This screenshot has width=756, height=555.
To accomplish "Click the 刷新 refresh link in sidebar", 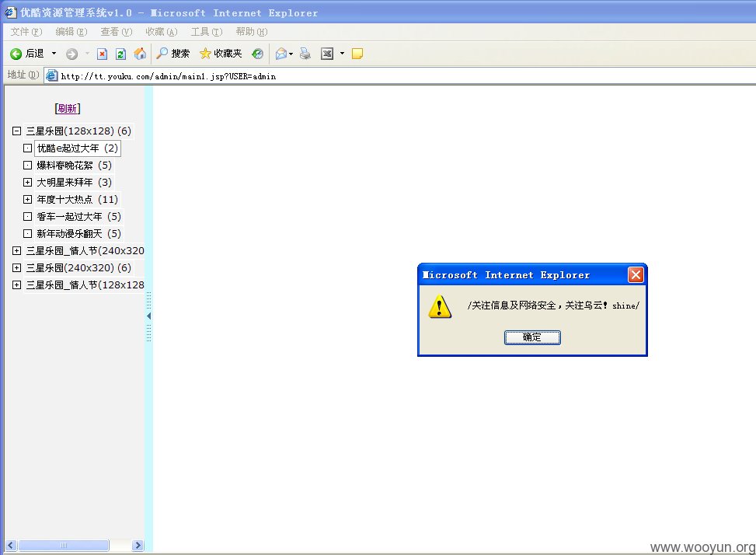I will 68,109.
